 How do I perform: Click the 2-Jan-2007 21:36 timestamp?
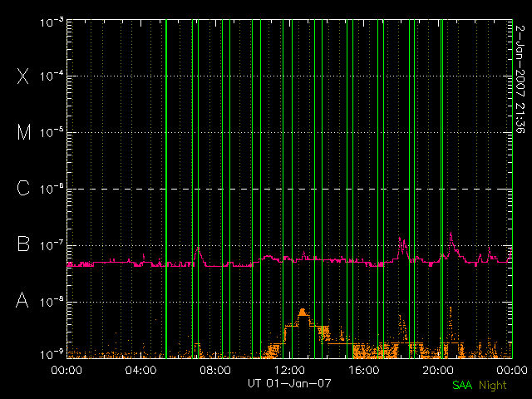coord(520,80)
